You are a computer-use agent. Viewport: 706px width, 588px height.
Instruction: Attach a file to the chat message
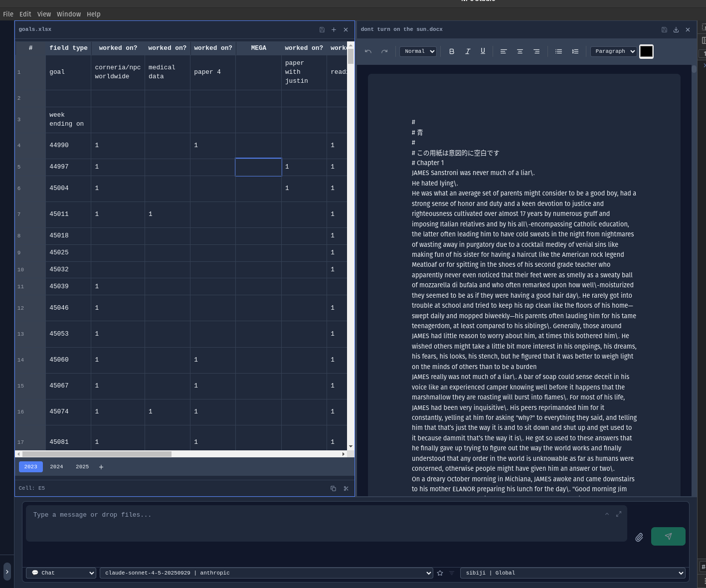click(639, 537)
